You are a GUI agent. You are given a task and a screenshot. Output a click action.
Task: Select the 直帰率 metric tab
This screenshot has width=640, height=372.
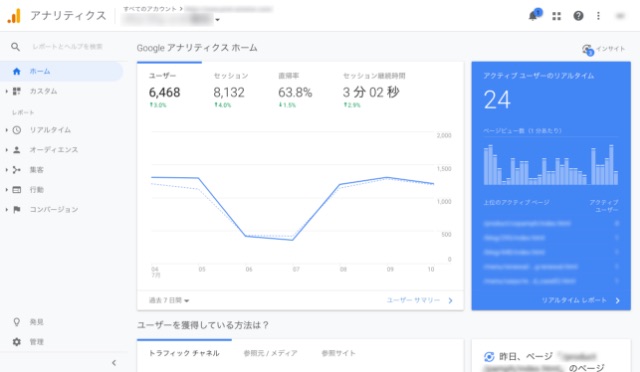(x=295, y=91)
